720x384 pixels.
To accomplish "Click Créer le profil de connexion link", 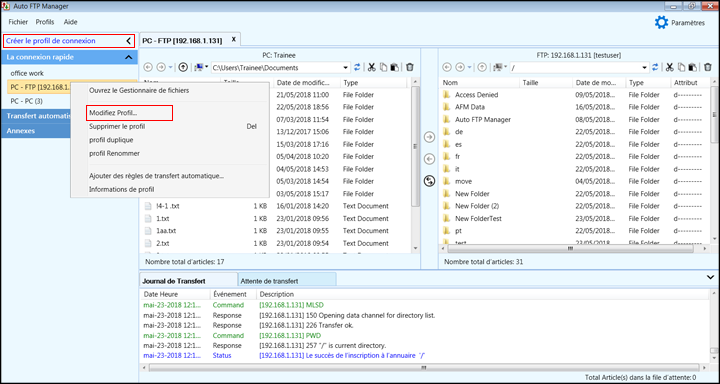I will [51, 41].
